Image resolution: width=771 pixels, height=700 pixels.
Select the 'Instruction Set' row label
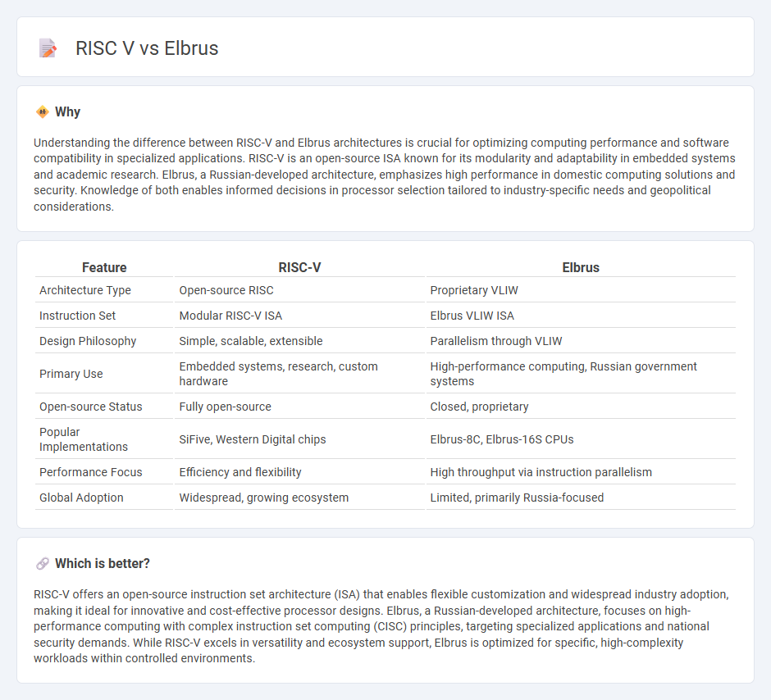(77, 316)
